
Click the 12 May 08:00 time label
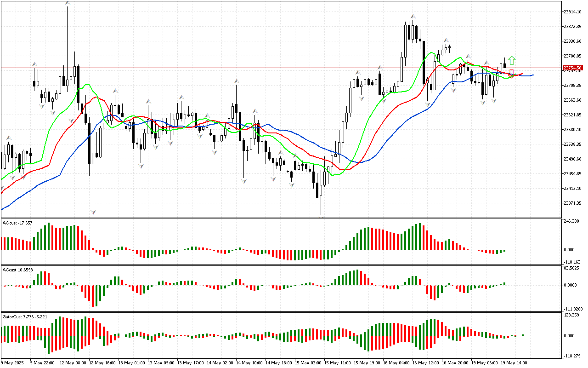(x=72, y=362)
